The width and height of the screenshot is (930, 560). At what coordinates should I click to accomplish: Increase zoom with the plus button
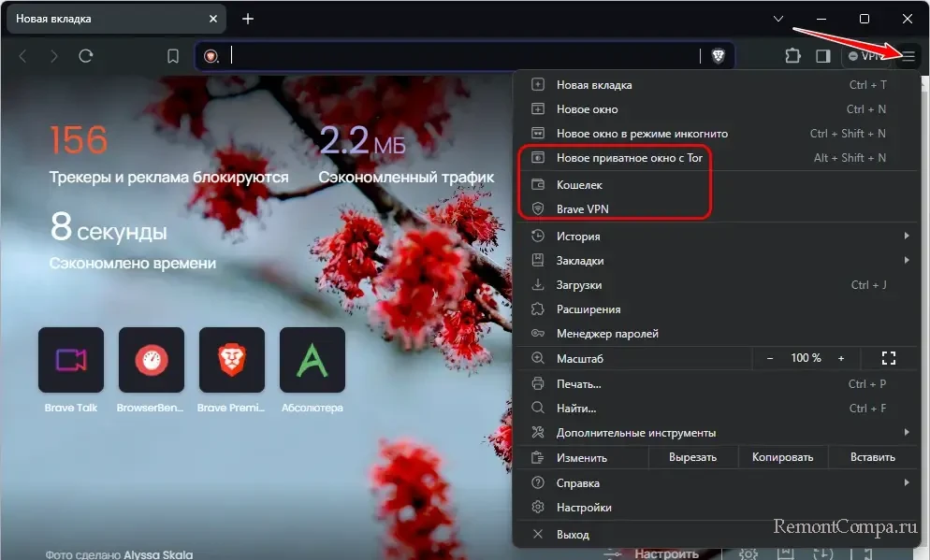(841, 358)
